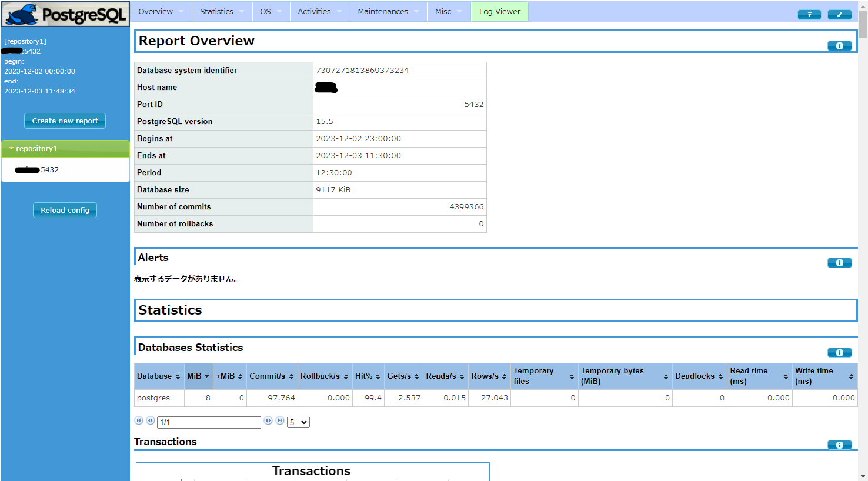Click the sidebar end time 2023-12-03 11:48:34
The image size is (868, 481).
point(39,91)
